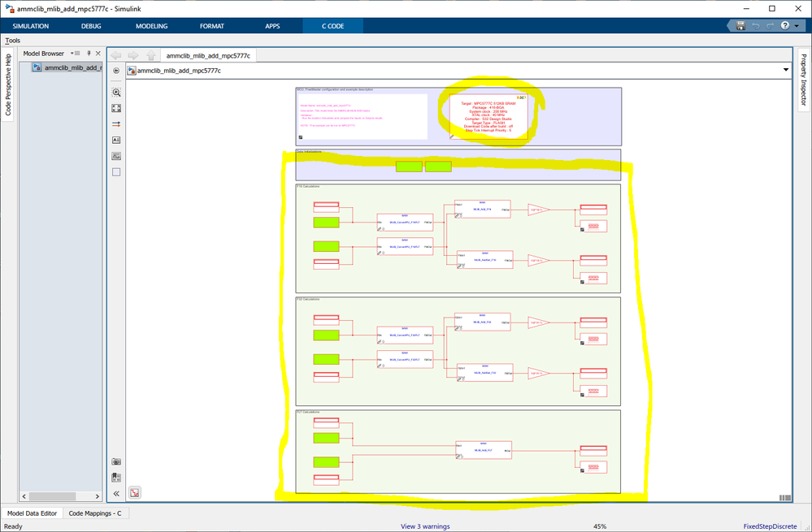Click the Redo arrow icon
Screen dimensions: 812x532
click(770, 25)
